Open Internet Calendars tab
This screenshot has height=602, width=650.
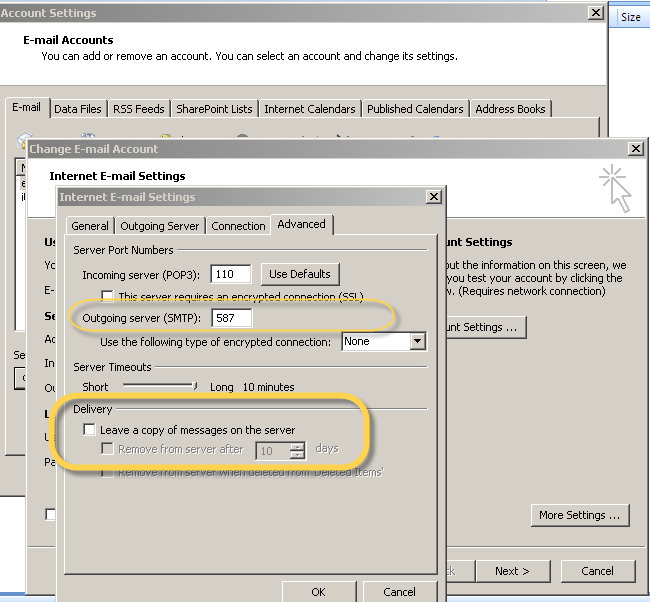[310, 109]
